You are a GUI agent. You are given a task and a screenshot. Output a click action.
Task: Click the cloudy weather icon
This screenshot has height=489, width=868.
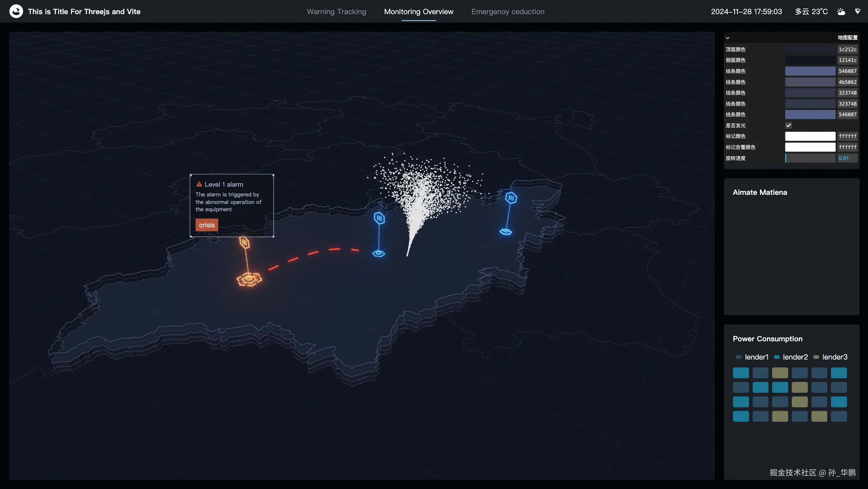(841, 12)
